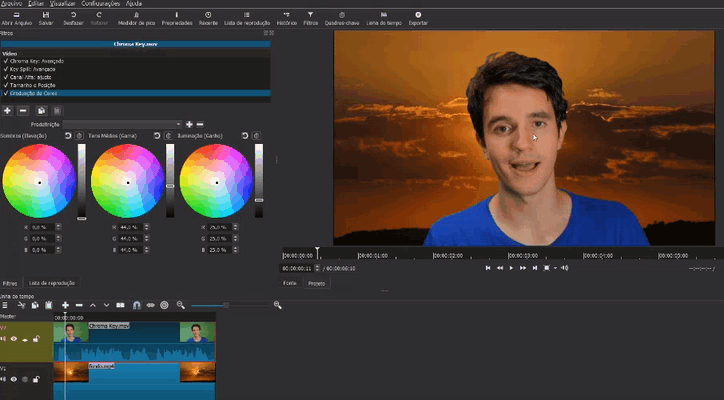
Task: Undo with the Desfazer button
Action: pyautogui.click(x=73, y=18)
